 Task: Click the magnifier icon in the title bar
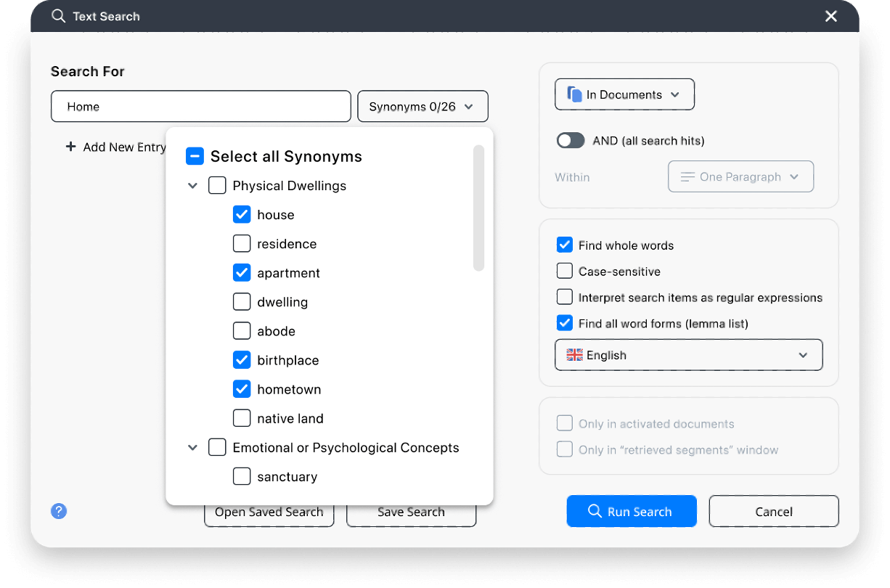pyautogui.click(x=58, y=16)
